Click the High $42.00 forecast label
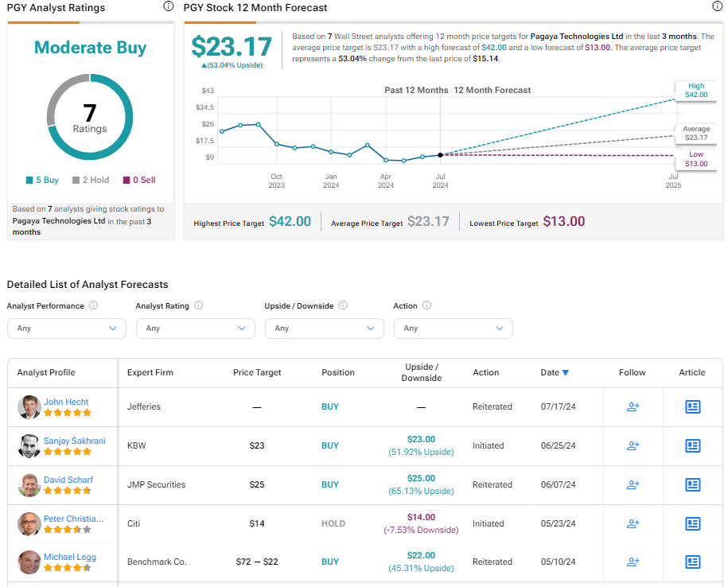 [696, 91]
